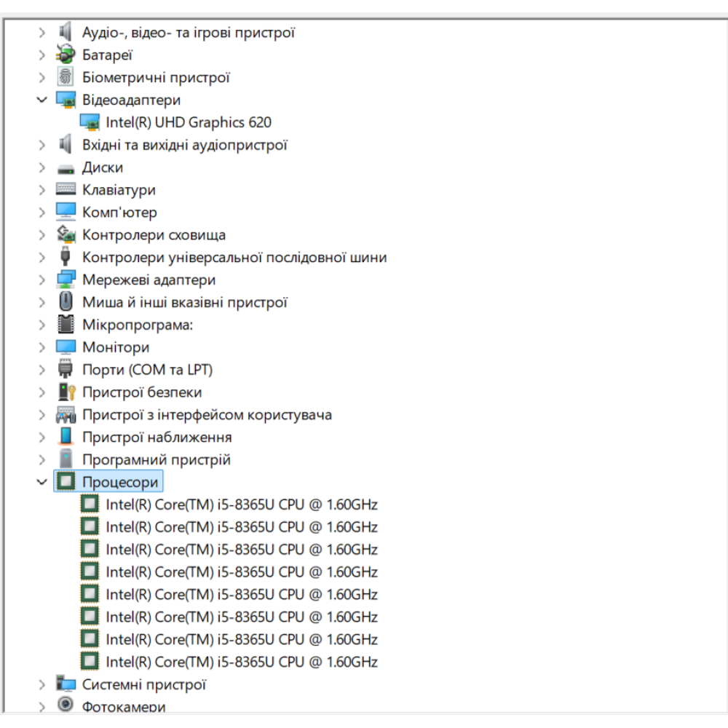
Task: Click the Intel UHD Graphics 620 icon
Action: click(90, 122)
